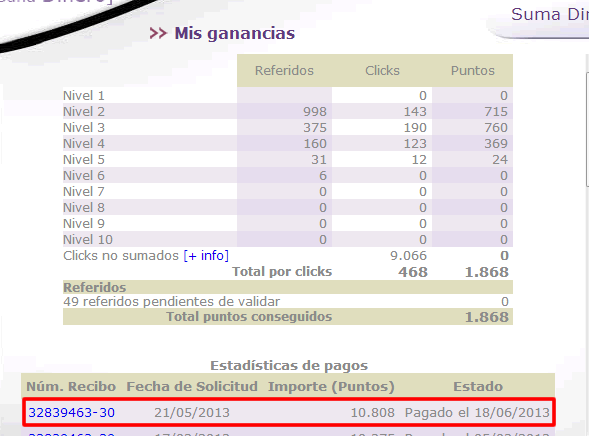Click the 'Clicks no sumados' label

(x=121, y=256)
